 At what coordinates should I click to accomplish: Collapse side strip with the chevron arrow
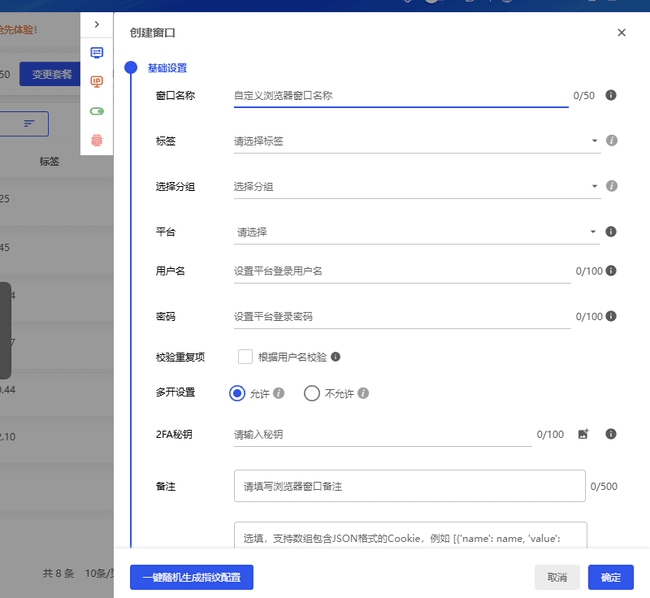click(97, 24)
